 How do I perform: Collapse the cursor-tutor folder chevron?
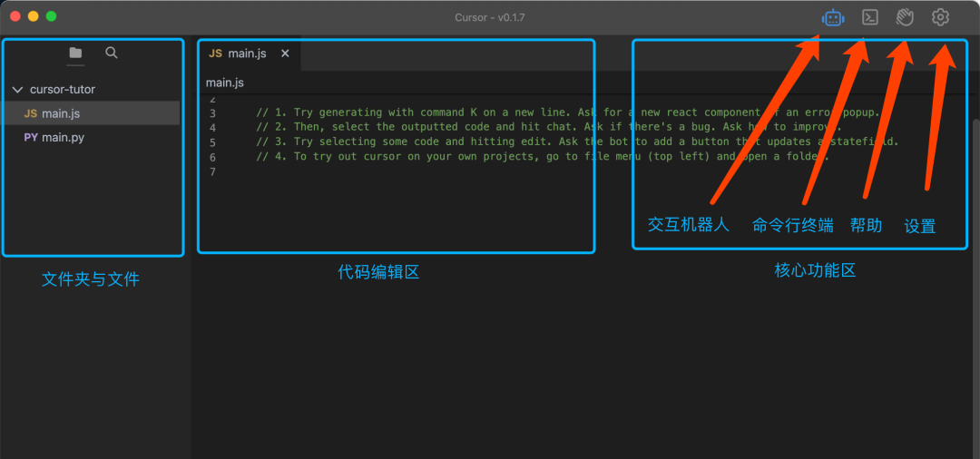(17, 90)
